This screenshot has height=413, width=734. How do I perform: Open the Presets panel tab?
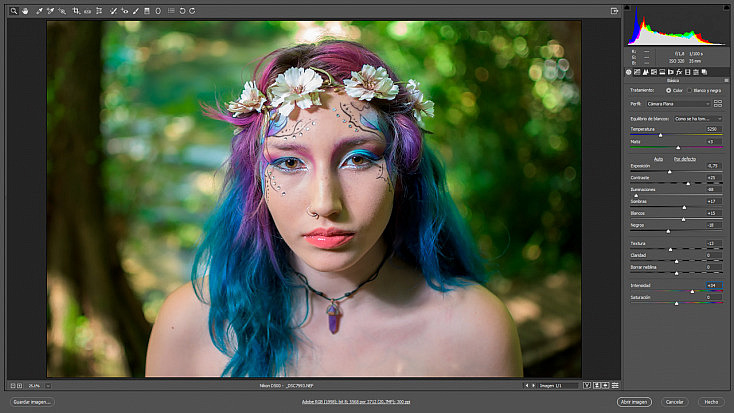coord(696,72)
